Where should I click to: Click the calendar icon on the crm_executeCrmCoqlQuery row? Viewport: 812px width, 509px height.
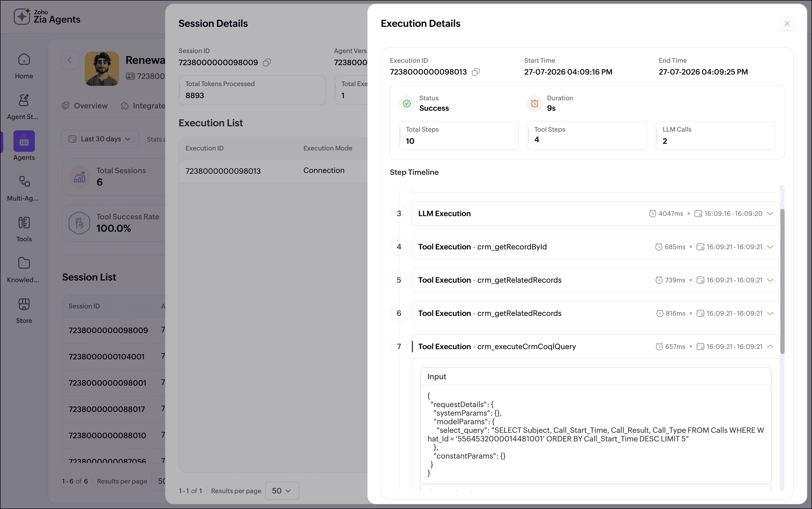(x=700, y=347)
